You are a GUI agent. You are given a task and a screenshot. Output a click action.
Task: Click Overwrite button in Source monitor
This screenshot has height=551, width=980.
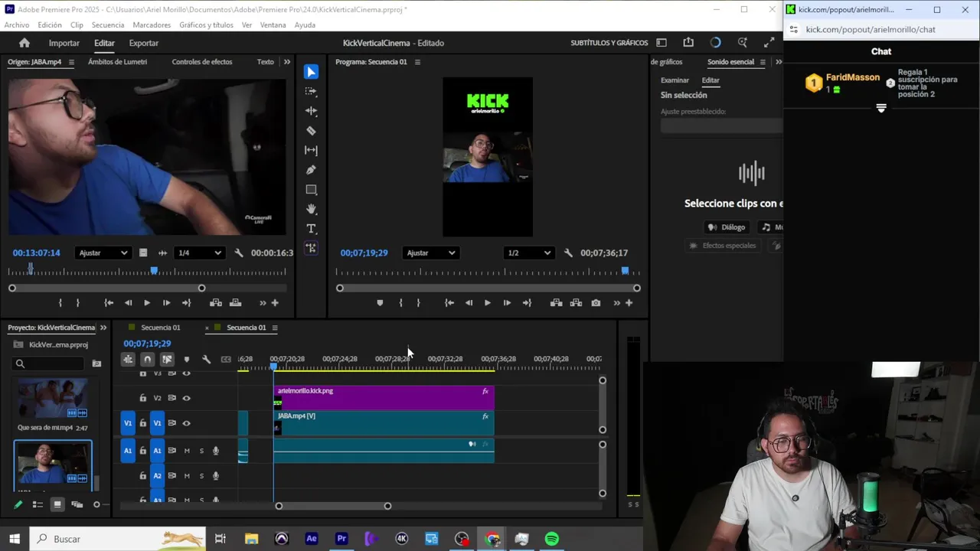(235, 303)
